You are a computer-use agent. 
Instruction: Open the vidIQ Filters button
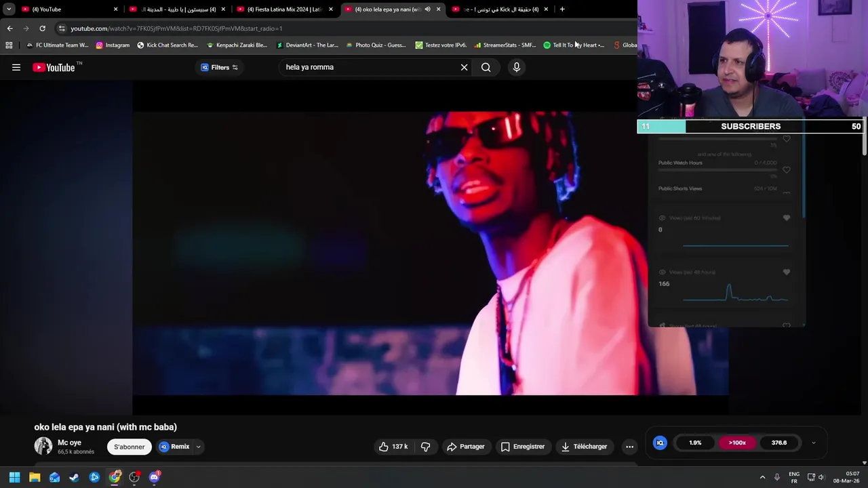point(219,67)
